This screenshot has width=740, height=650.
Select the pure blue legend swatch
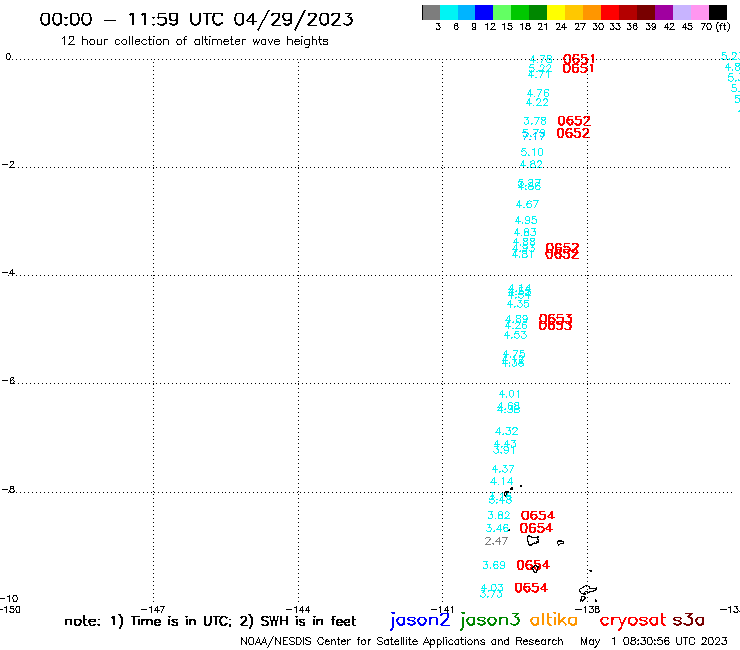484,12
